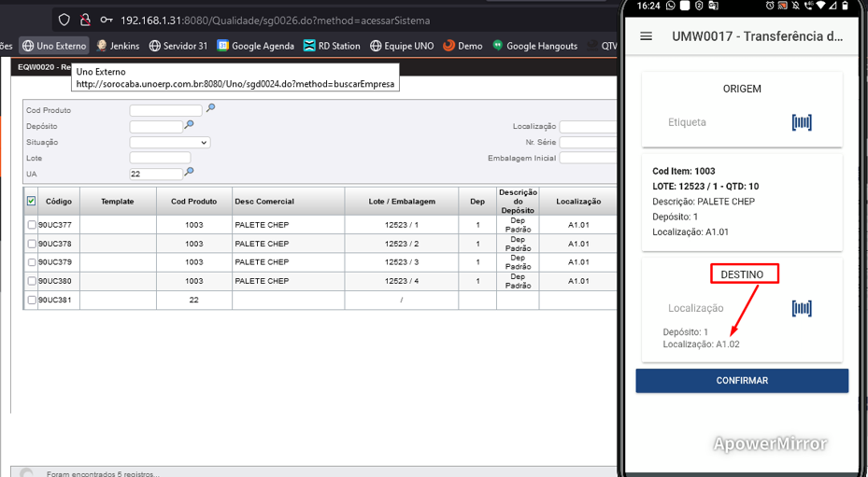The width and height of the screenshot is (868, 477).
Task: Open the Jenkins bookmark
Action: pyautogui.click(x=118, y=46)
